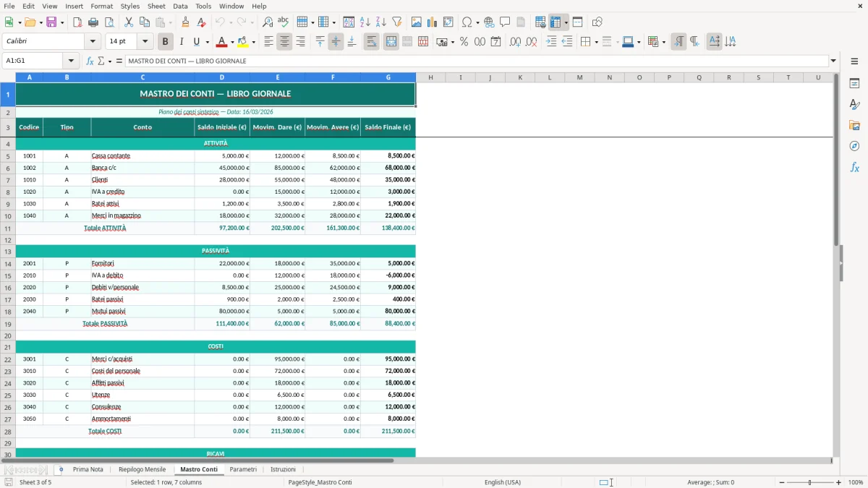This screenshot has width=868, height=488.
Task: Insert a chart
Action: pos(433,22)
